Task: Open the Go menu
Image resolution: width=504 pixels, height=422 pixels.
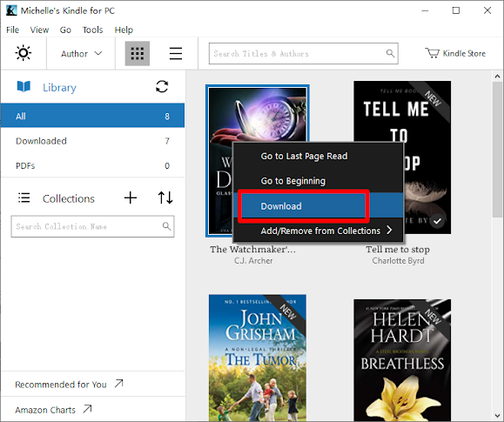Action: (65, 30)
